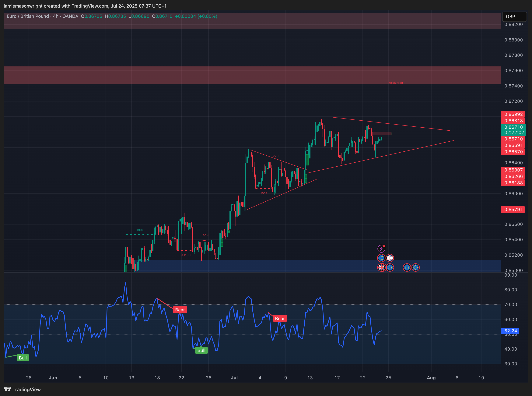The image size is (532, 396).
Task: Click the EU flag icon directly below lightning icon
Action: point(381,258)
